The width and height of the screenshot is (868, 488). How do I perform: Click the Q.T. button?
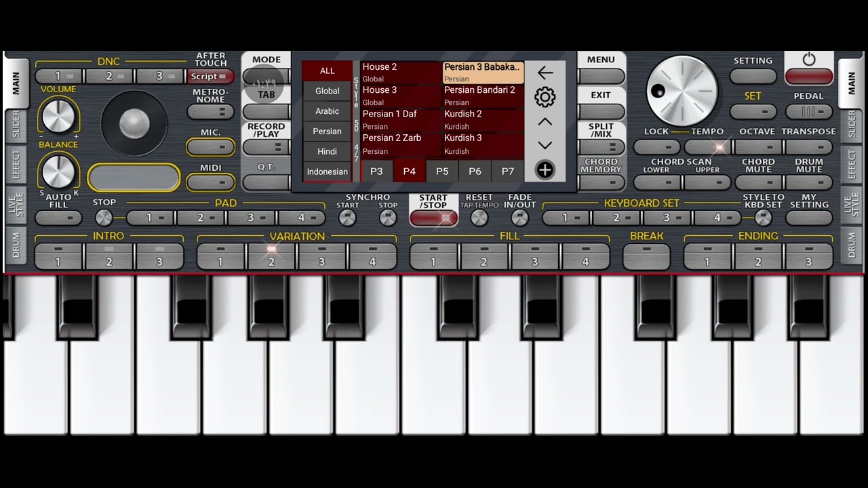click(x=266, y=182)
